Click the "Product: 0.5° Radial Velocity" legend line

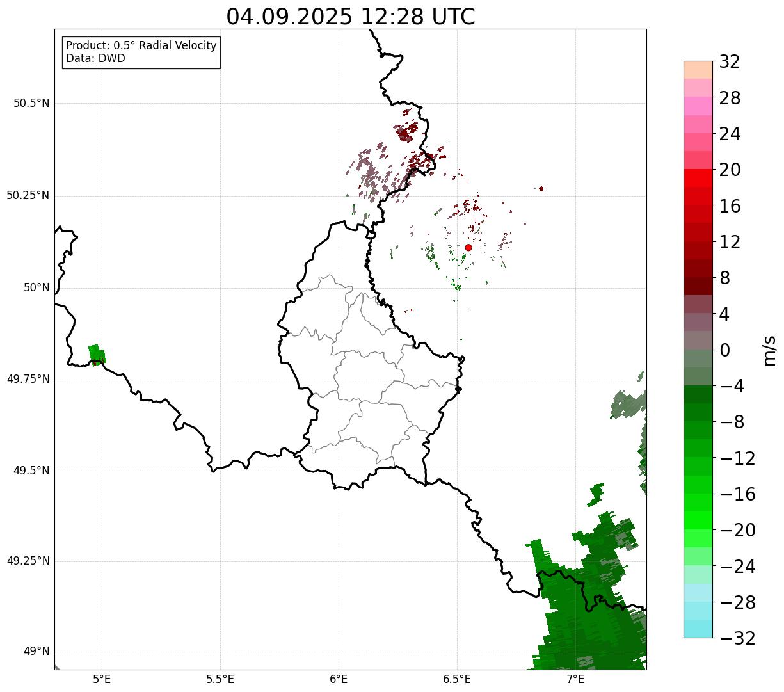coord(141,46)
